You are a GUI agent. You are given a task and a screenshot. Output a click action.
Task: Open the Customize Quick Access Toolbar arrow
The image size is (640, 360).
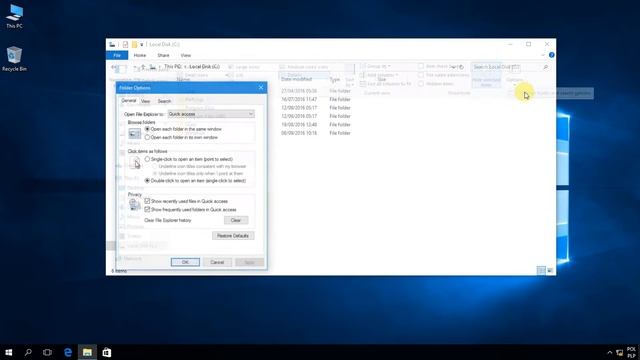[x=142, y=44]
